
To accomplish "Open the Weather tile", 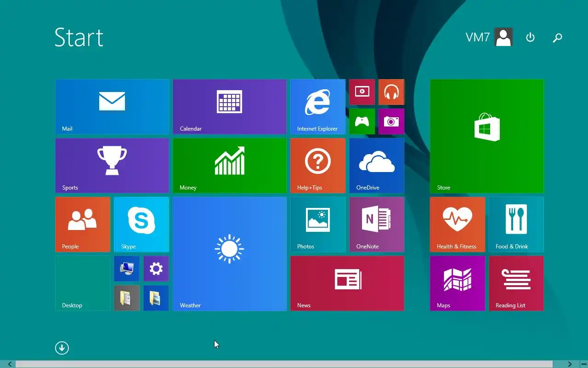I will [x=230, y=254].
